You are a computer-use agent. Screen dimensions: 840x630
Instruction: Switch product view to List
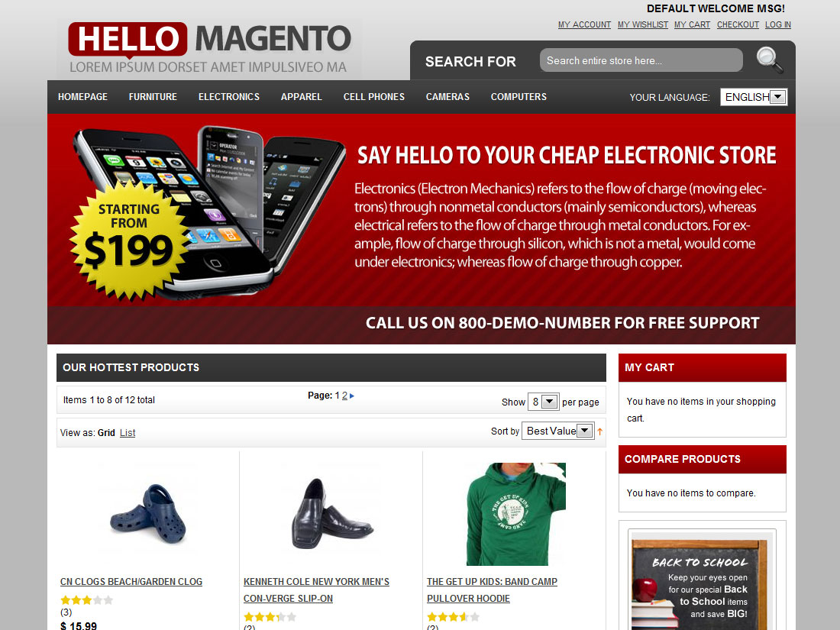coord(128,433)
